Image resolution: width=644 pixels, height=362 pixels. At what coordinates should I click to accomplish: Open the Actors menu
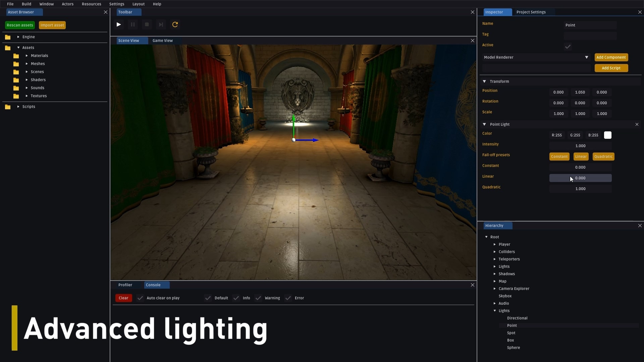[67, 4]
